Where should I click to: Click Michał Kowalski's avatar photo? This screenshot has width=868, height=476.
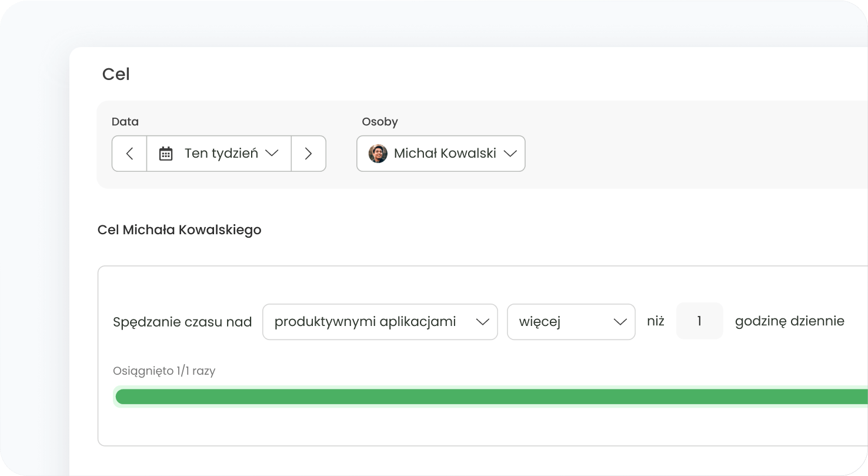point(378,154)
